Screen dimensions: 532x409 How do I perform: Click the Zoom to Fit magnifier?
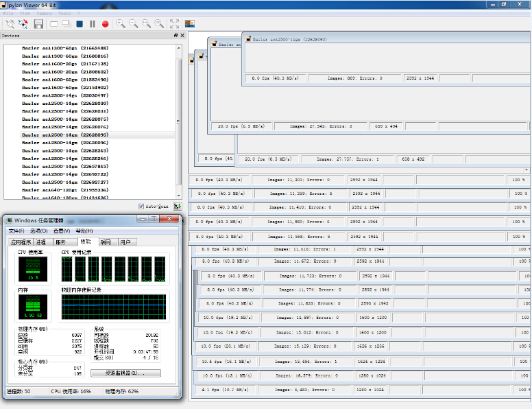coord(146,23)
